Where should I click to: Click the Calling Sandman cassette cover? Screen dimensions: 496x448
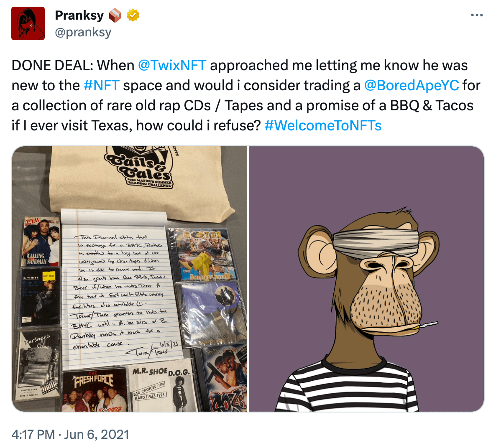point(40,241)
